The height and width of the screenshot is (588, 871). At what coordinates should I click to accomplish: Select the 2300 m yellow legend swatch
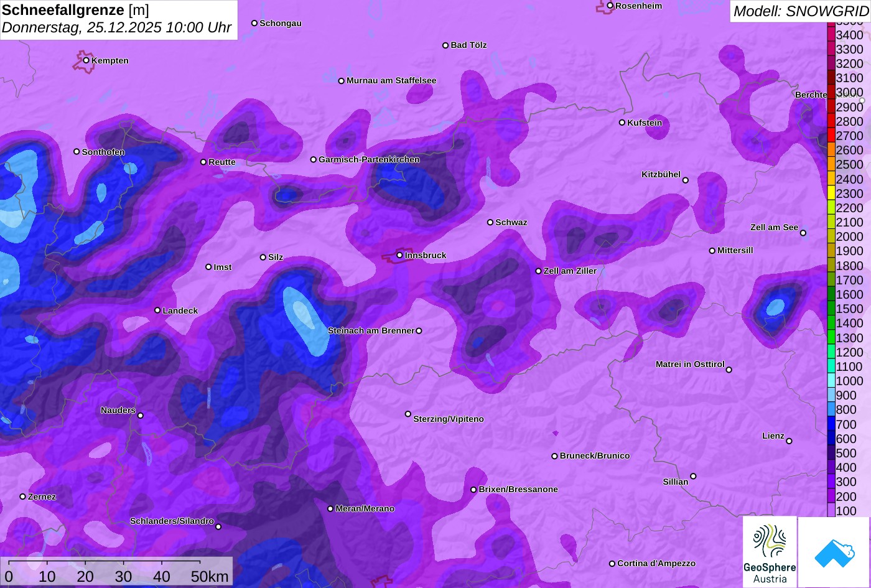click(831, 193)
